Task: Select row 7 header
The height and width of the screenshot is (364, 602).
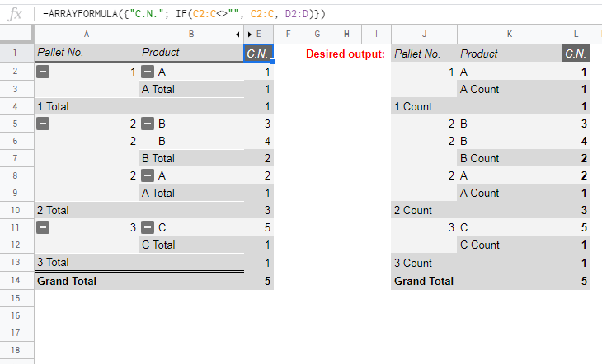Action: point(16,158)
